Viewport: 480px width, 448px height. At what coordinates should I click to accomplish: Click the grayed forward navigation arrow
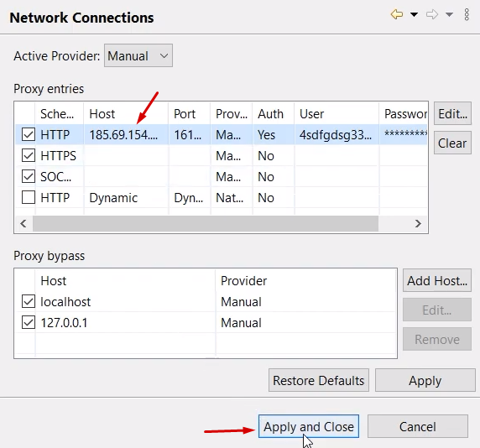point(432,14)
